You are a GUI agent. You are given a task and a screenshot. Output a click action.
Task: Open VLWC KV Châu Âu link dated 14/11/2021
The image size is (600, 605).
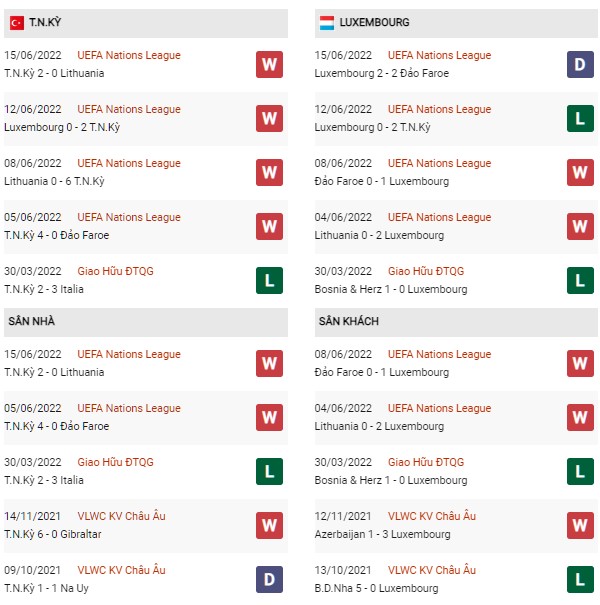(x=122, y=516)
